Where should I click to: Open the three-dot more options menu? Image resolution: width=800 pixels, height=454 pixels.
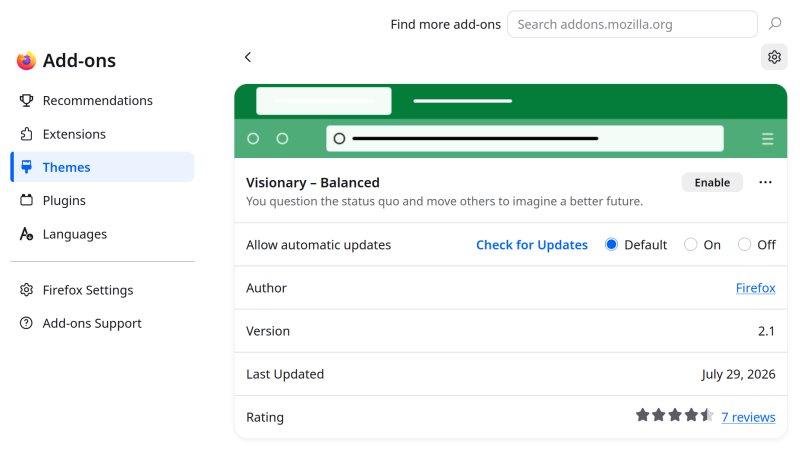pos(765,182)
